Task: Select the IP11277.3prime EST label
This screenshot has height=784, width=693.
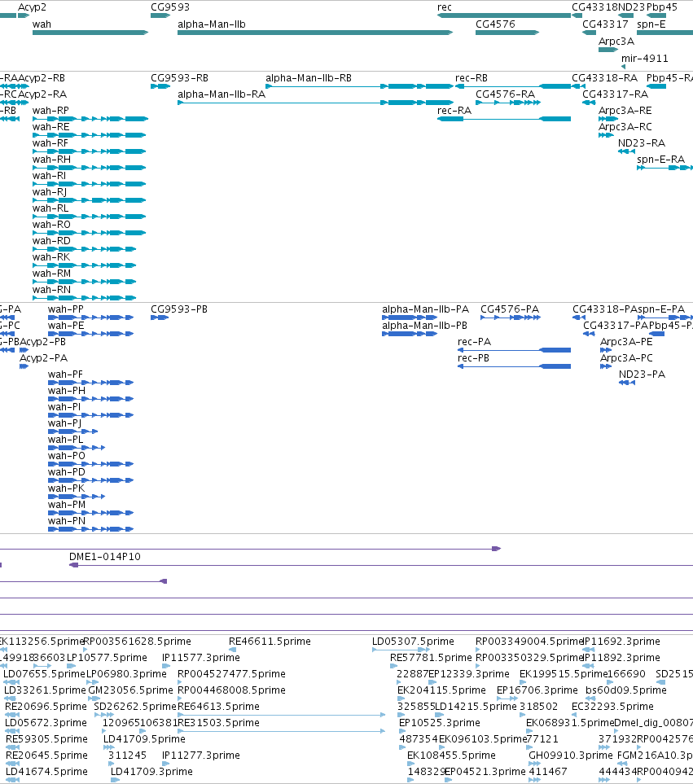Action: [201, 755]
